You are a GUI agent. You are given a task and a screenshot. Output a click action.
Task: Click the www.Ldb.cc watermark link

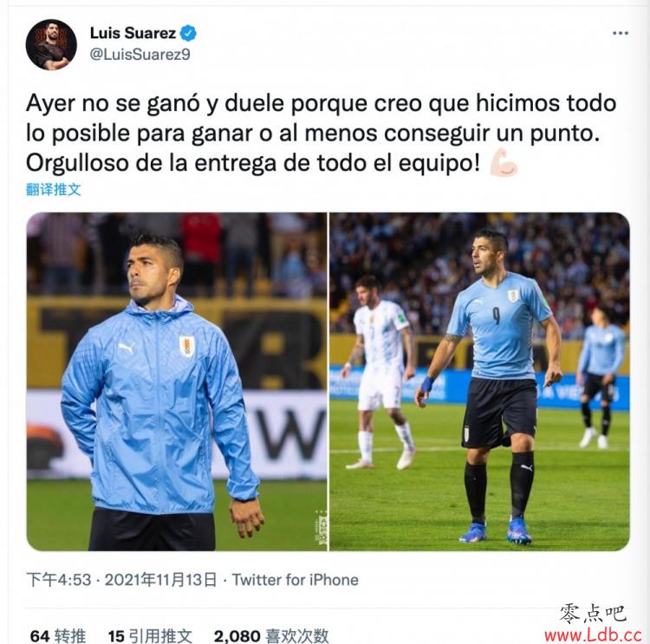tap(593, 634)
